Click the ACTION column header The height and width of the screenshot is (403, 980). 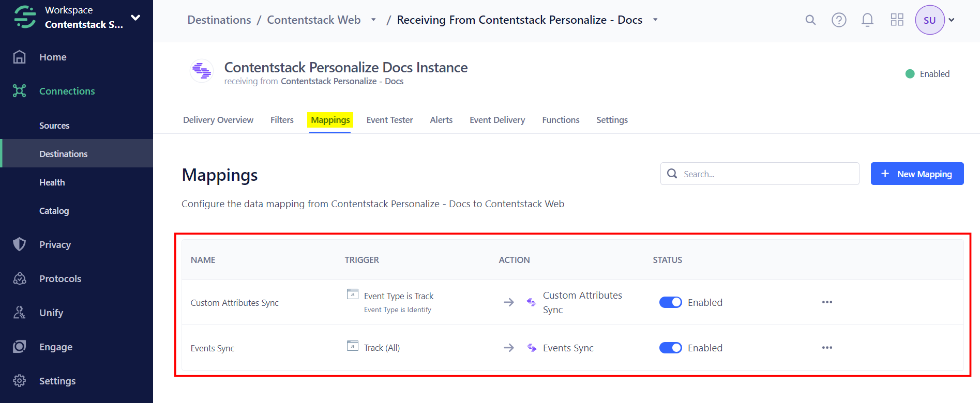514,260
